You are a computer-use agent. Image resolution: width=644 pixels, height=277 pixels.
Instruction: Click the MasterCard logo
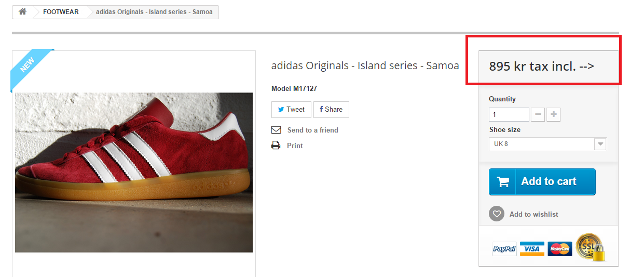[560, 249]
